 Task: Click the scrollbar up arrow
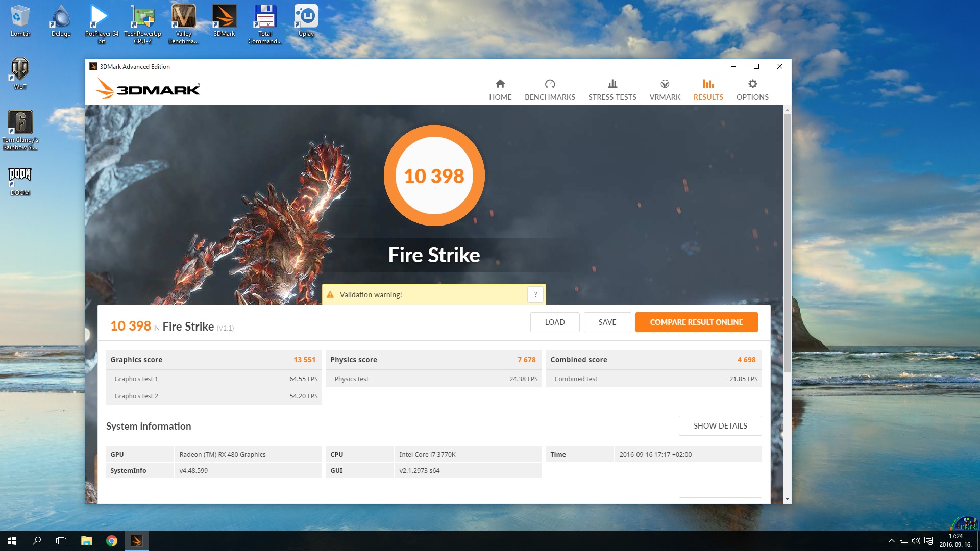pos(787,110)
